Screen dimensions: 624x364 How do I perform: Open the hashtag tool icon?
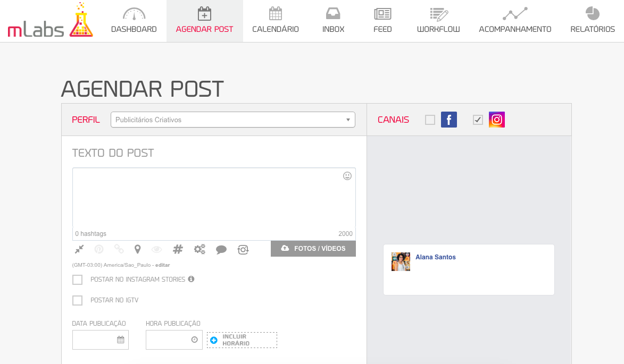coord(178,249)
